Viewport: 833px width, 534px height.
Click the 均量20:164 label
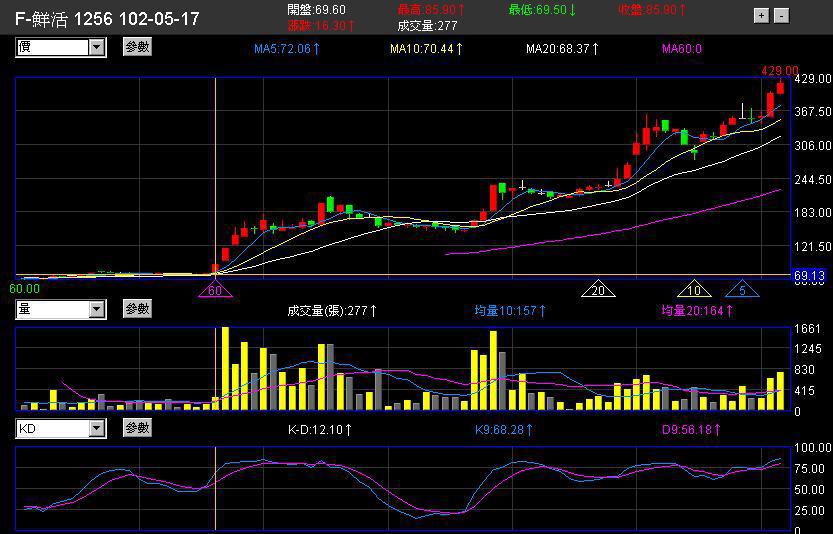pyautogui.click(x=697, y=311)
